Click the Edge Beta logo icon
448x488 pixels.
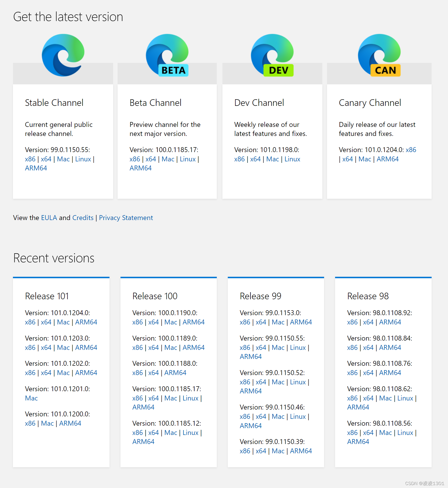click(x=167, y=55)
